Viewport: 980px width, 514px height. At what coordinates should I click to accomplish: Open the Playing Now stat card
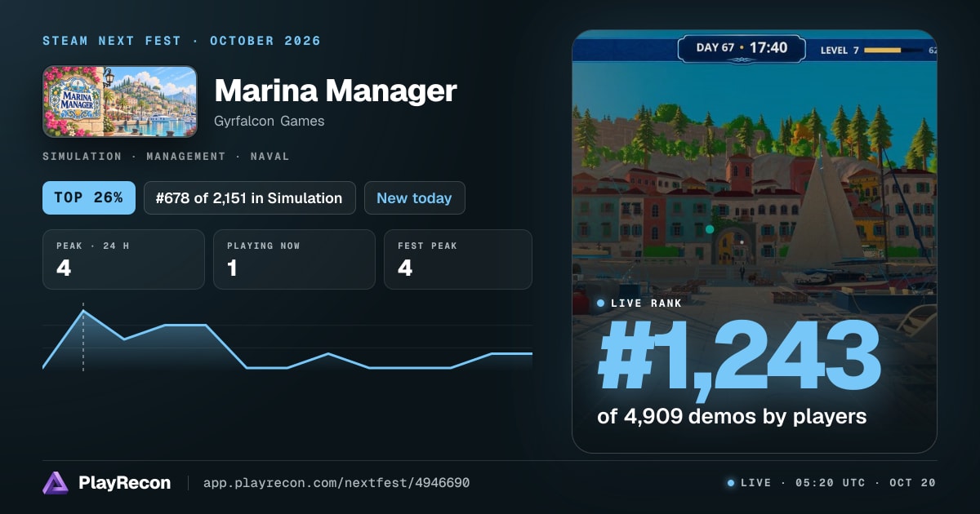coord(294,259)
